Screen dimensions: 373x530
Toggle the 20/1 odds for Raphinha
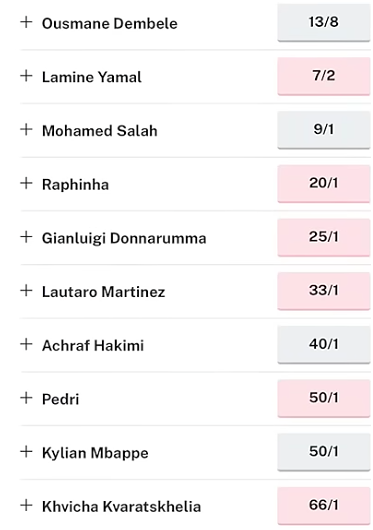324,184
